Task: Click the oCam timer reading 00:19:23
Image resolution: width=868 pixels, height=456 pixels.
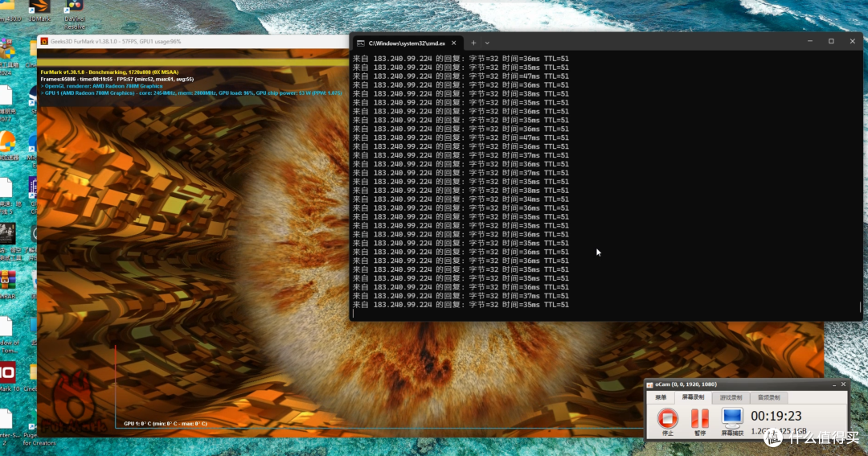Action: [776, 416]
